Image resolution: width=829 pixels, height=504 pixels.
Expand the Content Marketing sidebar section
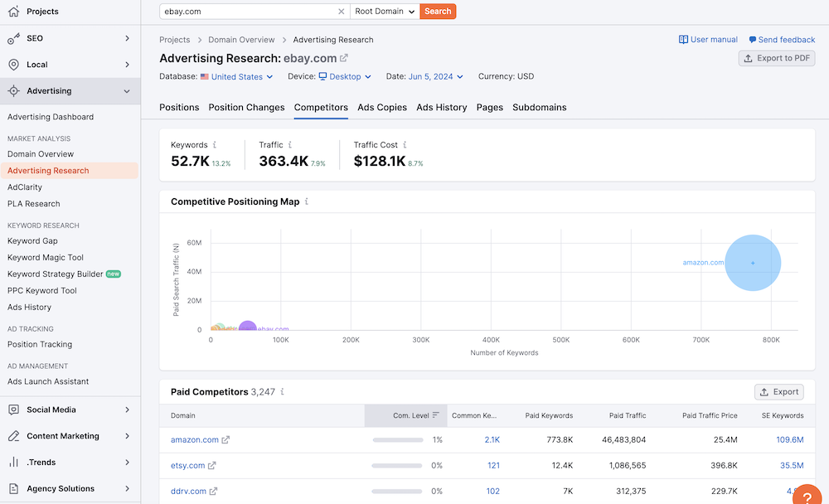[x=127, y=436]
